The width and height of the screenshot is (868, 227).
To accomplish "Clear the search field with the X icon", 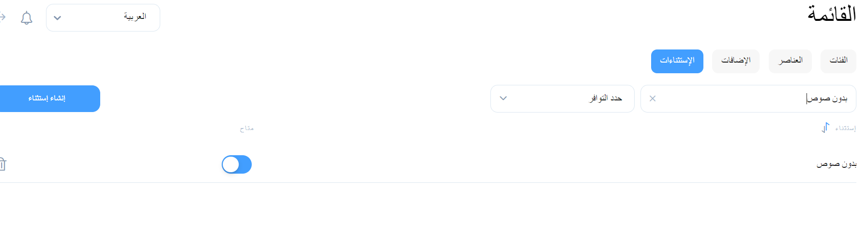I will 653,98.
